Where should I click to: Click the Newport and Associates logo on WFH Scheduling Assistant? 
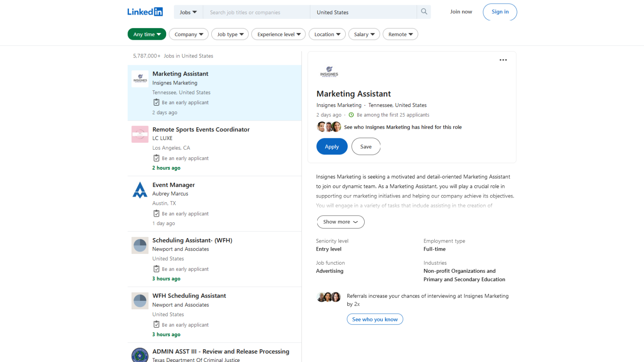tap(140, 301)
